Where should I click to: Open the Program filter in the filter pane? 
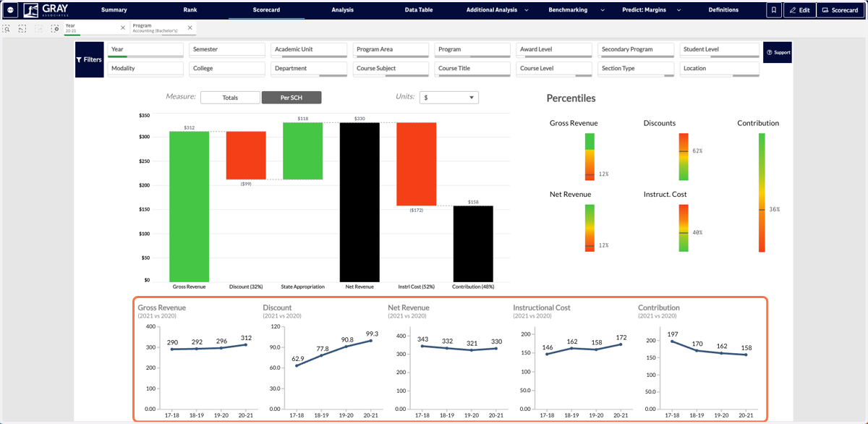pos(472,50)
